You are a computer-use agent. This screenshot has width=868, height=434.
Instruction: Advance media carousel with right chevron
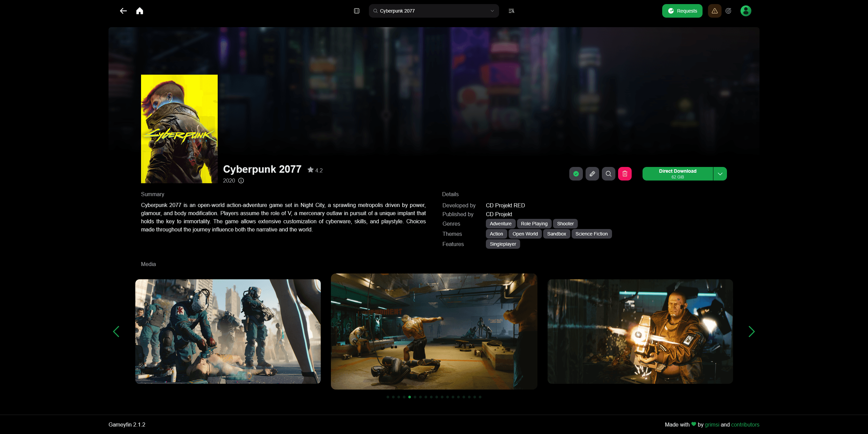pyautogui.click(x=751, y=332)
